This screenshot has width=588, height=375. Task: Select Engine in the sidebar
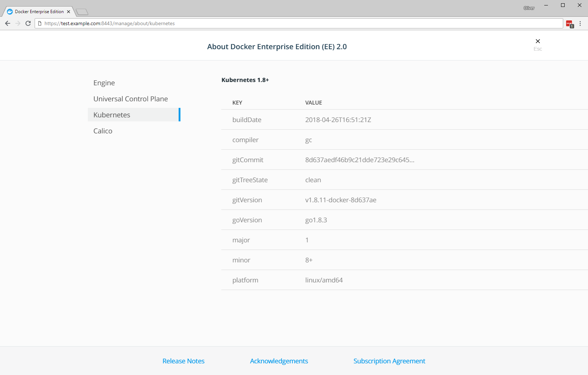[104, 83]
